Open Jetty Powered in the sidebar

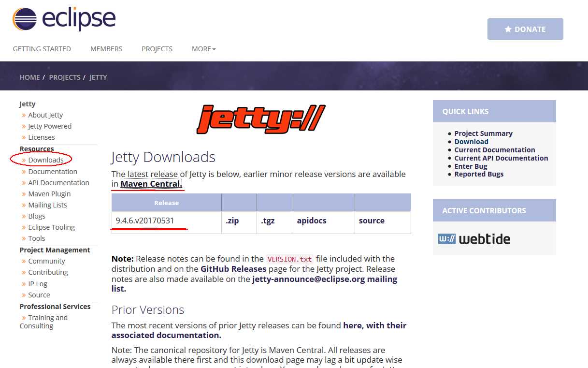(50, 126)
